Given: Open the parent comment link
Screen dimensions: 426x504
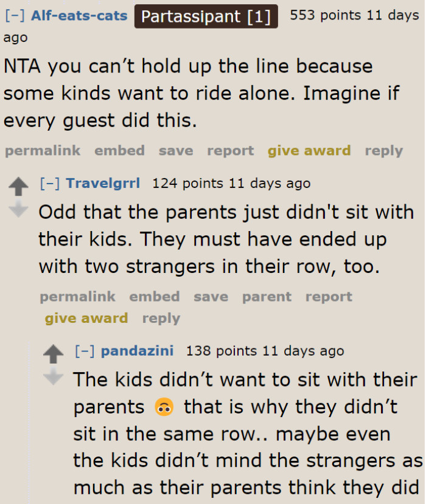Looking at the screenshot, I should 267,297.
